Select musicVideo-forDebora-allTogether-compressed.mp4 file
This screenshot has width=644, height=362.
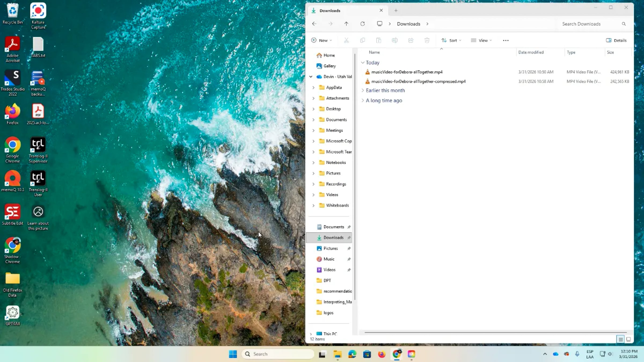click(418, 82)
